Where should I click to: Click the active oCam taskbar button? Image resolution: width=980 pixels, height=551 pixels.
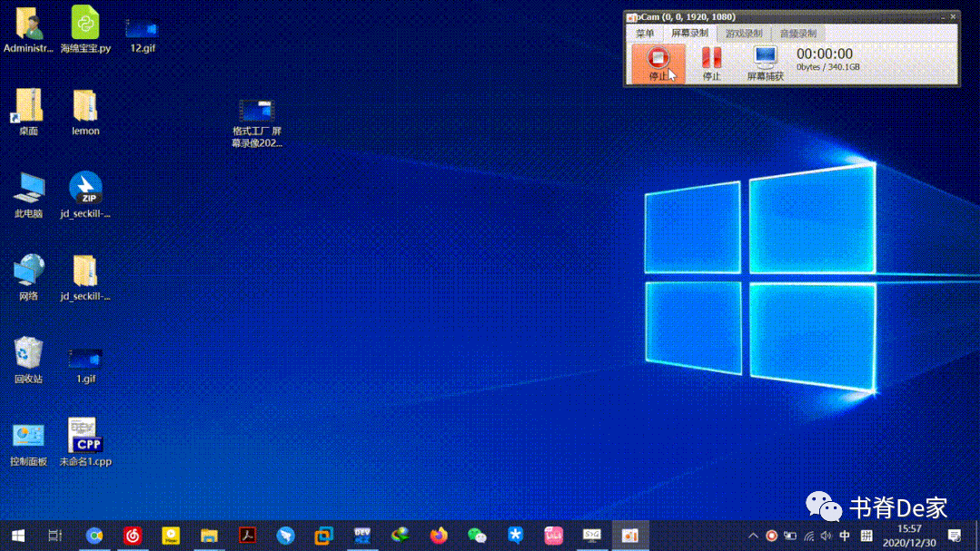pos(630,536)
